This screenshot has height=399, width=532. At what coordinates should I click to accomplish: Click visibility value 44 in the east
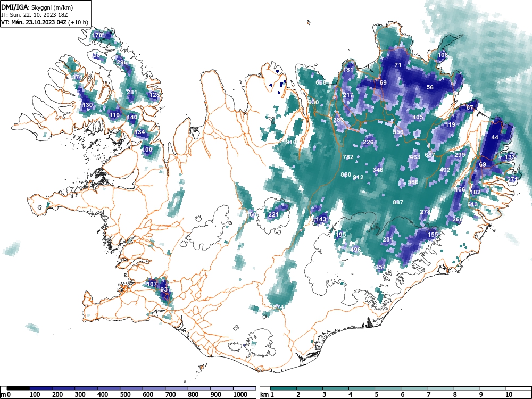coord(495,137)
